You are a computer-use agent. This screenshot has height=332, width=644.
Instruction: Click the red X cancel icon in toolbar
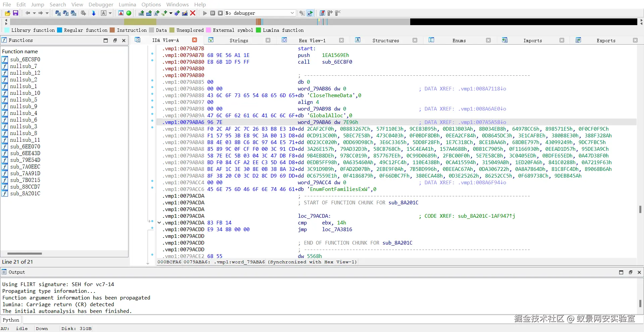point(193,13)
